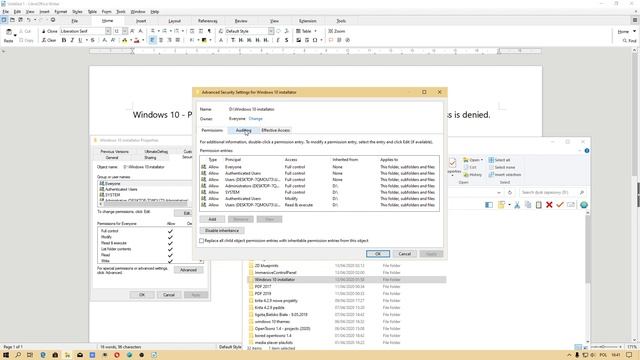
Task: Align paragraph left in Writer
Action: tap(152, 40)
